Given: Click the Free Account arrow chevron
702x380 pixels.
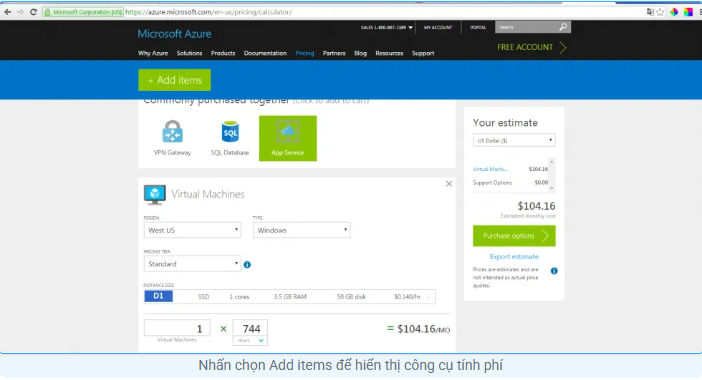Looking at the screenshot, I should 563,47.
